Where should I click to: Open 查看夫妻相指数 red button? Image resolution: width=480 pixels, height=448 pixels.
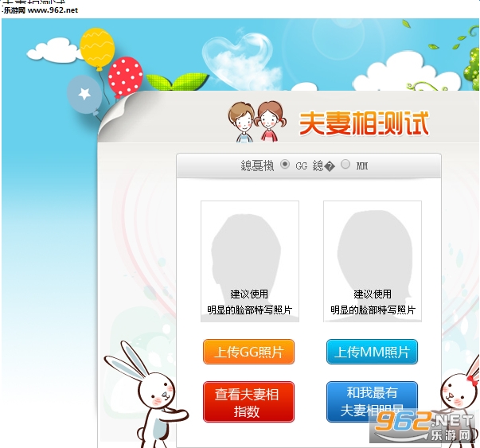[x=248, y=402]
